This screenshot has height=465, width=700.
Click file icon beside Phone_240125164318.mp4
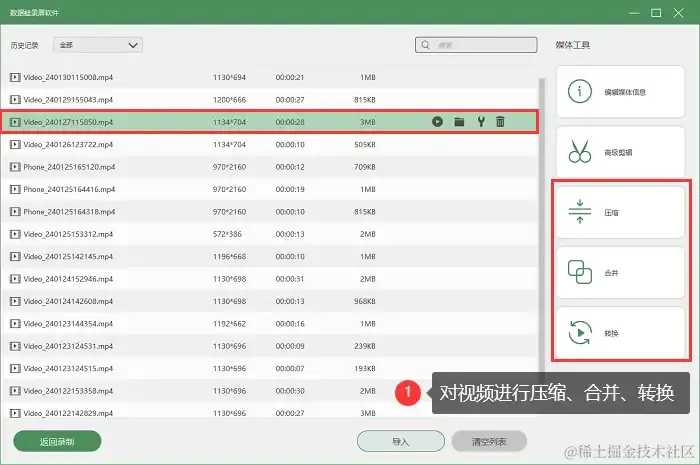coord(15,212)
